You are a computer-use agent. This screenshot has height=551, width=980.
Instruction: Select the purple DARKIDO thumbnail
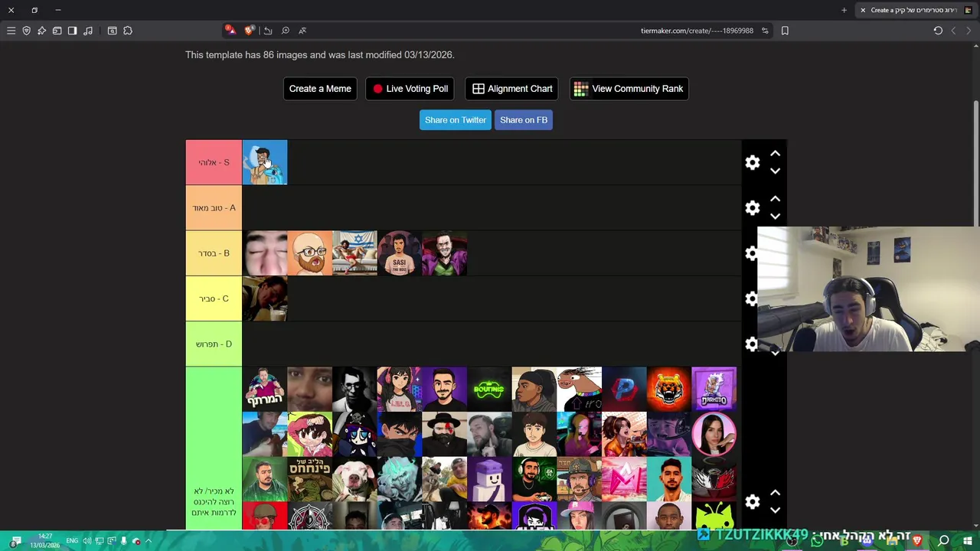click(x=714, y=390)
